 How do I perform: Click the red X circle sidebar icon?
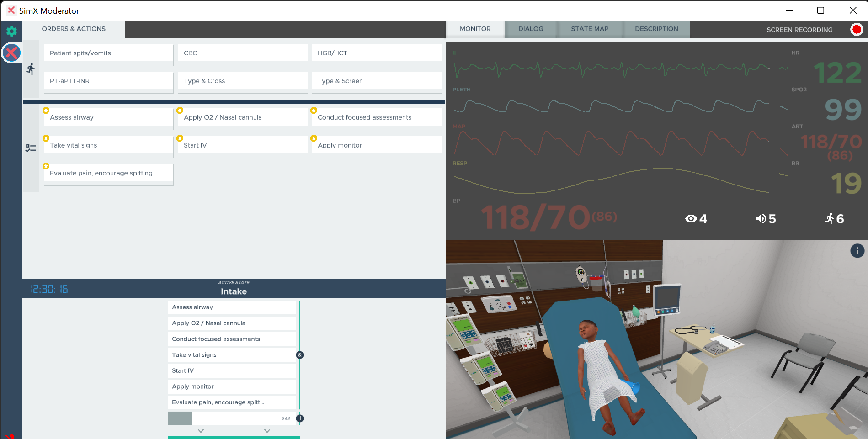point(11,53)
